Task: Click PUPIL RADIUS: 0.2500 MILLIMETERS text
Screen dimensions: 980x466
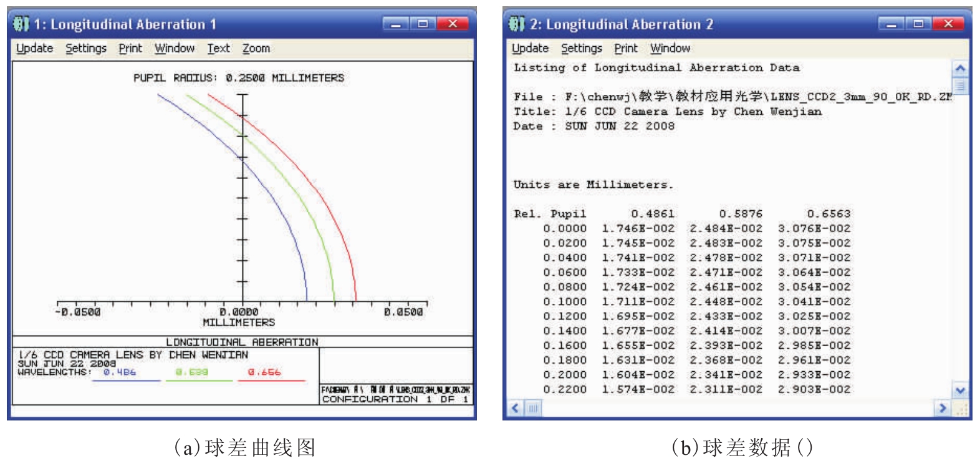Action: (239, 78)
